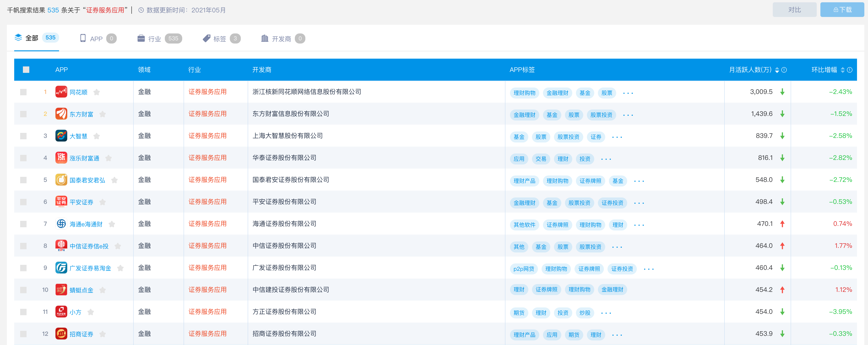Expand more tags for 东方财富
Viewport: 868px width, 345px height.
click(628, 115)
